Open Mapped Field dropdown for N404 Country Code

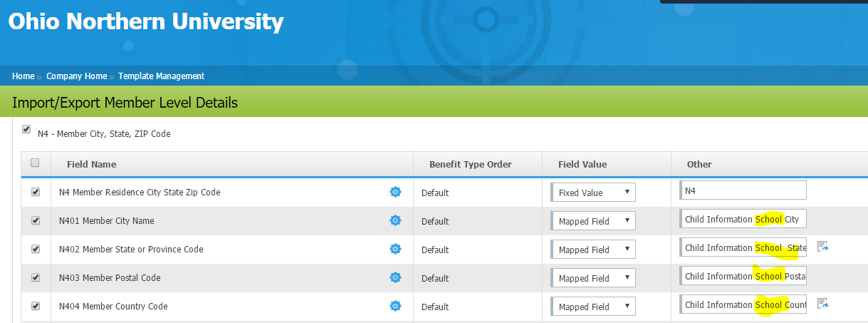pyautogui.click(x=592, y=307)
